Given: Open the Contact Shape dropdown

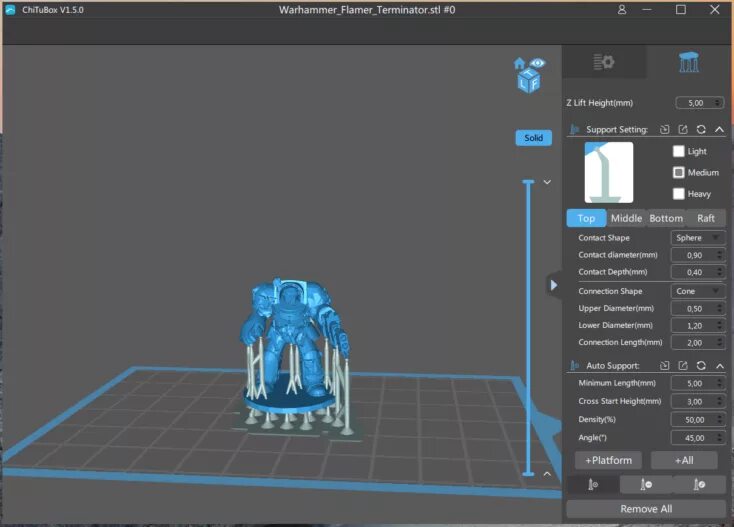Looking at the screenshot, I should pos(697,238).
